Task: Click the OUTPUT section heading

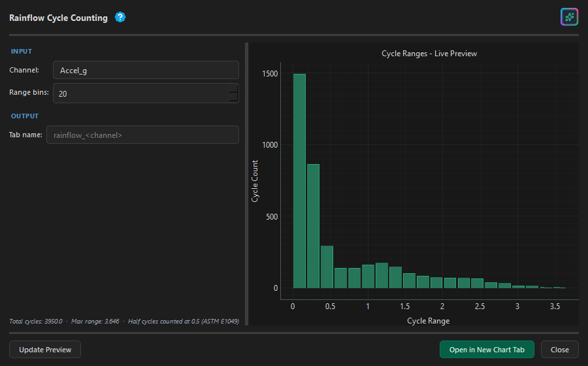Action: (25, 116)
